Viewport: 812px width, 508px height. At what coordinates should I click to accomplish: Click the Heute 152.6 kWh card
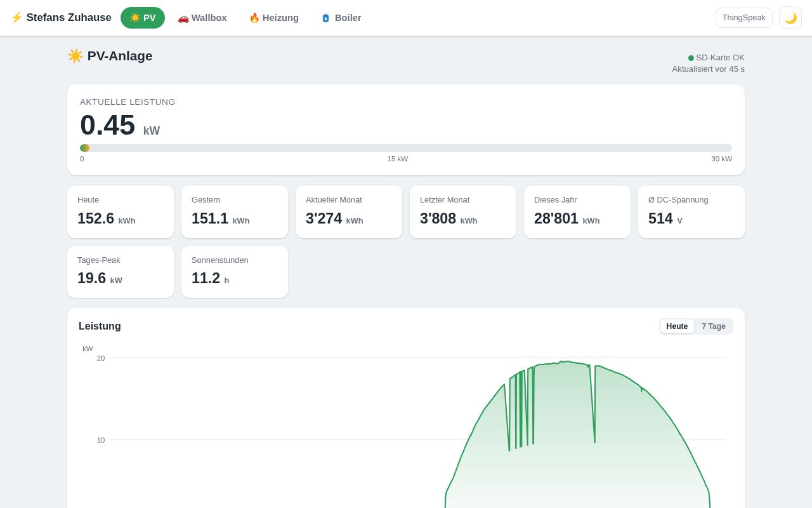(x=121, y=212)
